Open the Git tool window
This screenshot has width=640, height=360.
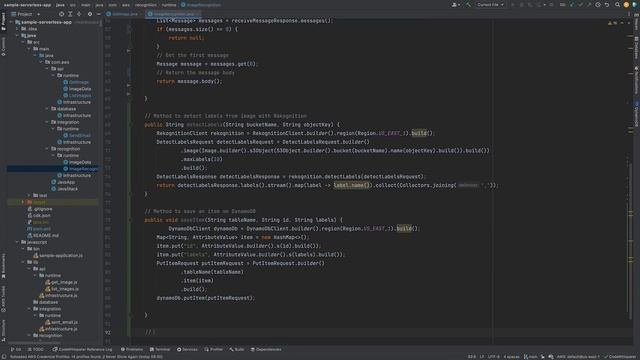(x=16, y=349)
